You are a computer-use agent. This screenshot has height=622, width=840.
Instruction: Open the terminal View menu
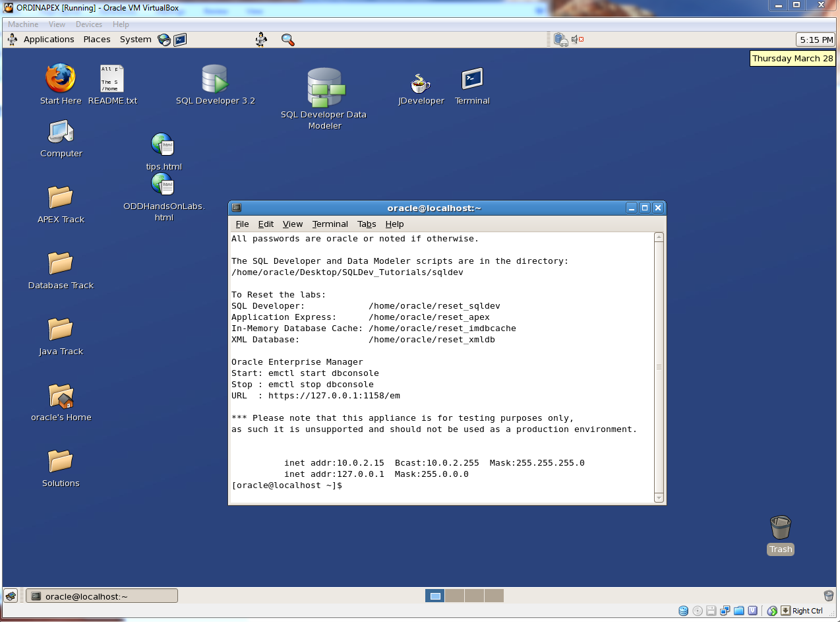pos(293,224)
